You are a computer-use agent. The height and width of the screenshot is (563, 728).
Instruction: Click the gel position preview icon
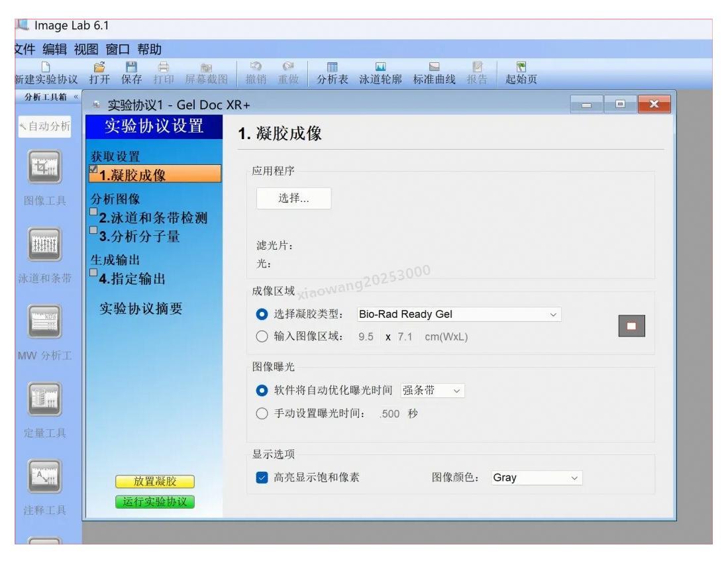click(631, 326)
